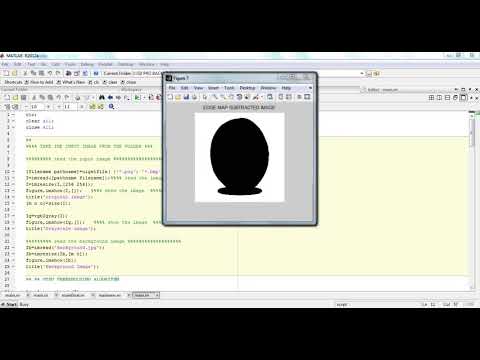Open Profiler icon in main toolbar
480x360 pixels.
pos(85,73)
